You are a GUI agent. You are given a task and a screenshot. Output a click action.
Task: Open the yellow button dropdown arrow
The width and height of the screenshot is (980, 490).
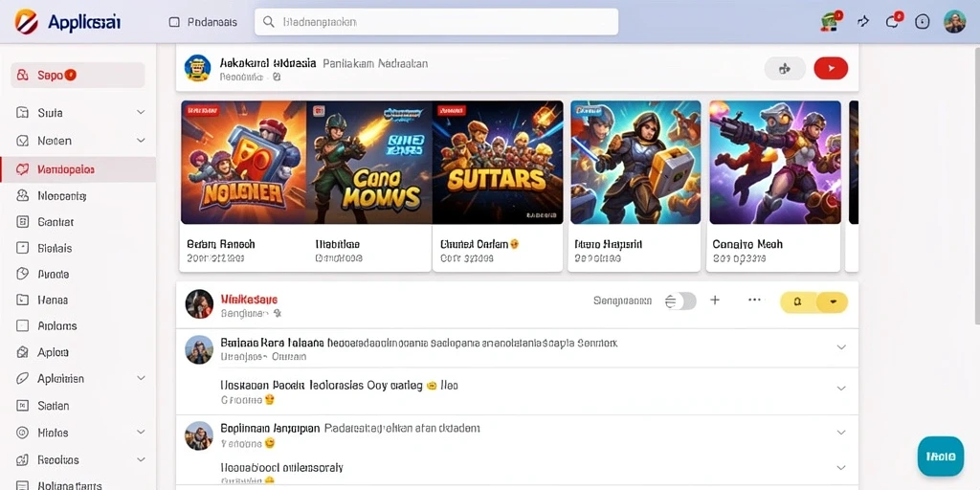point(833,301)
